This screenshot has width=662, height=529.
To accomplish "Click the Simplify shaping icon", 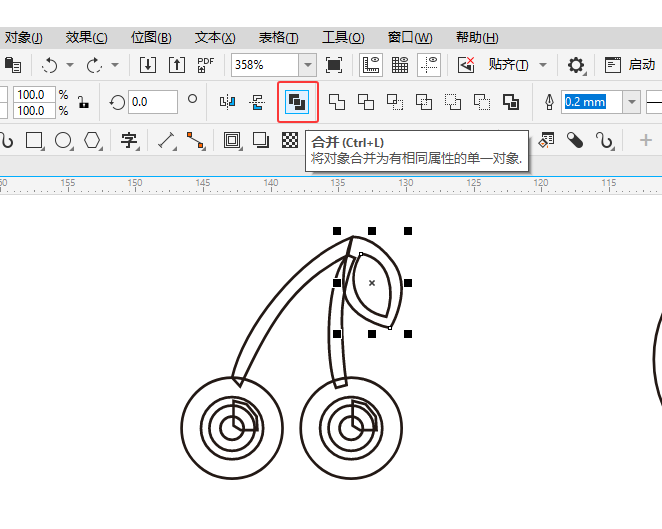I will (x=424, y=102).
